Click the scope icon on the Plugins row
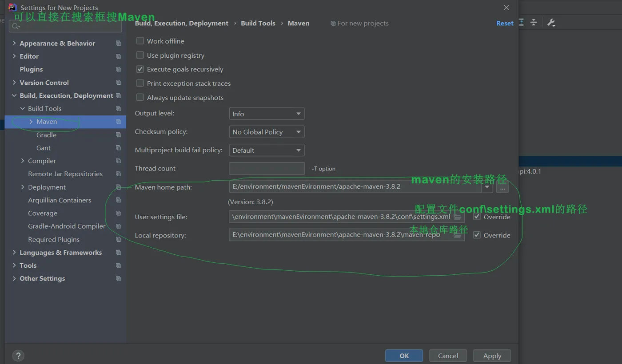 tap(118, 69)
